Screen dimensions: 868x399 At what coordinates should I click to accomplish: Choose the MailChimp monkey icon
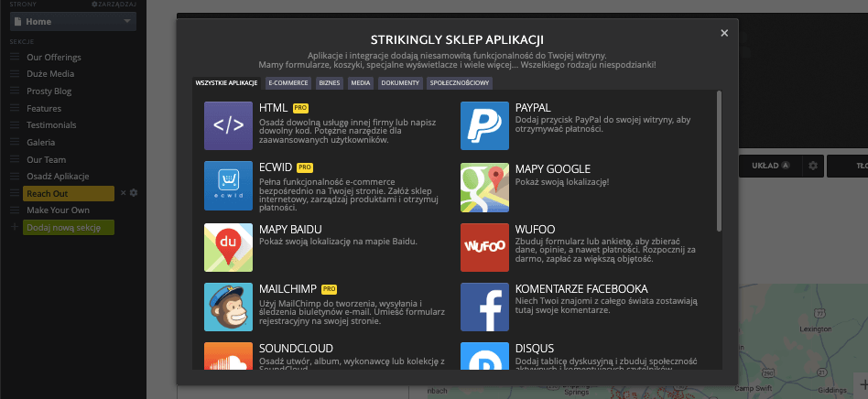coord(228,307)
